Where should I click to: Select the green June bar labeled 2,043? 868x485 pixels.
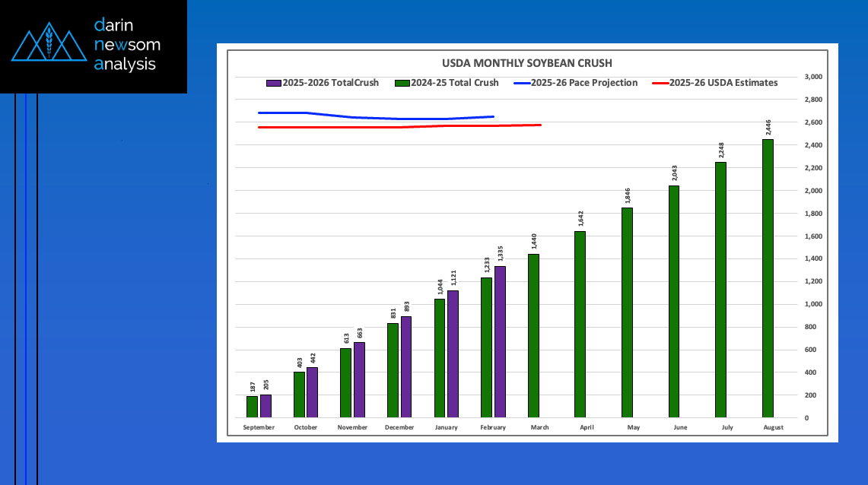[x=674, y=301]
